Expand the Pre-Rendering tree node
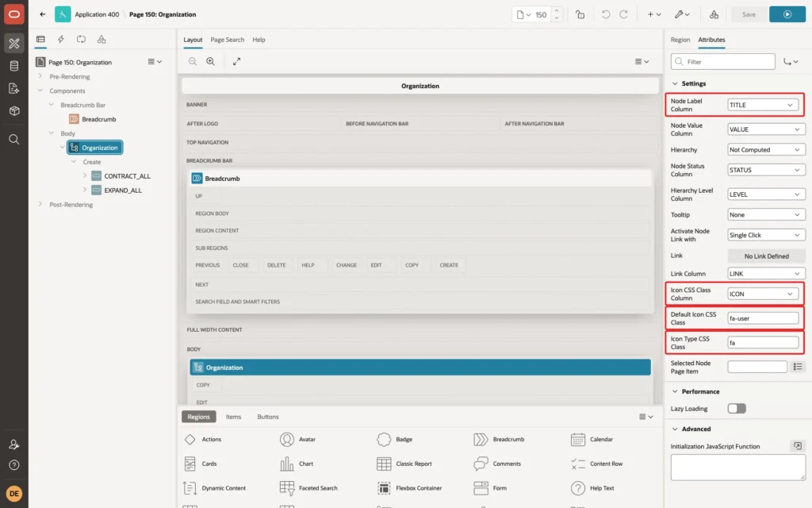812x508 pixels. [40, 76]
